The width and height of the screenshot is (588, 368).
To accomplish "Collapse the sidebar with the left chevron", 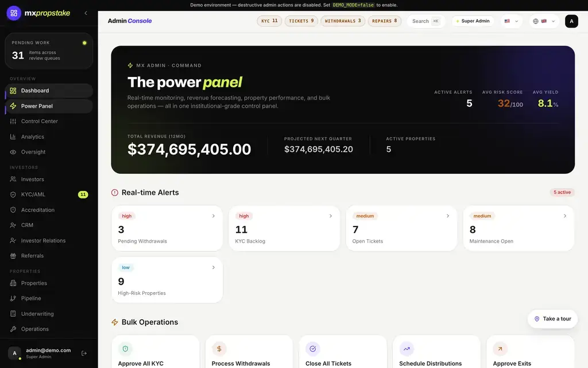I will click(86, 13).
